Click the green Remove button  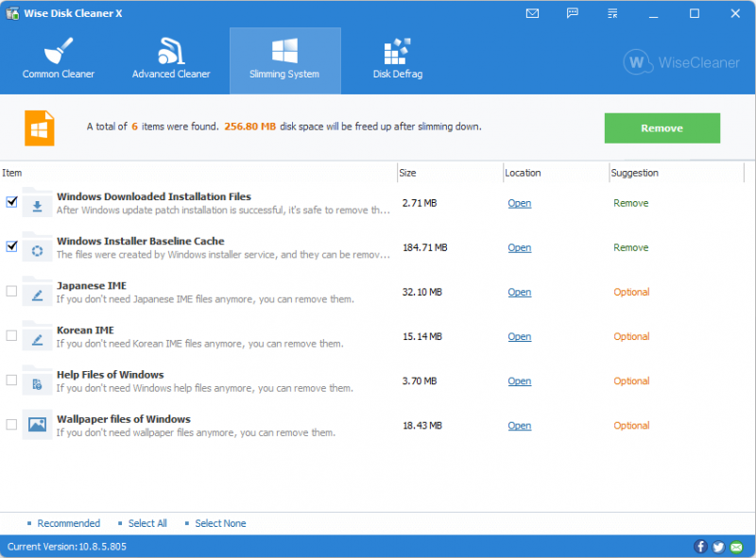tap(662, 128)
